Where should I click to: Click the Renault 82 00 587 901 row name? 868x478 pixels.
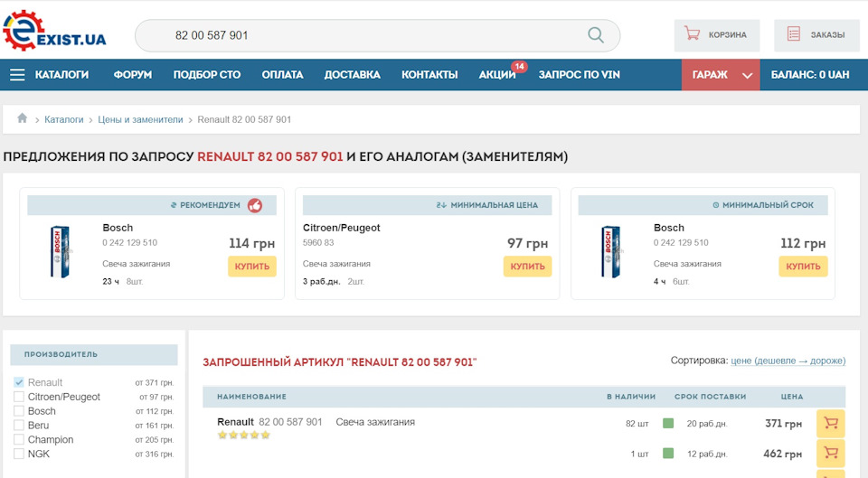click(x=269, y=422)
